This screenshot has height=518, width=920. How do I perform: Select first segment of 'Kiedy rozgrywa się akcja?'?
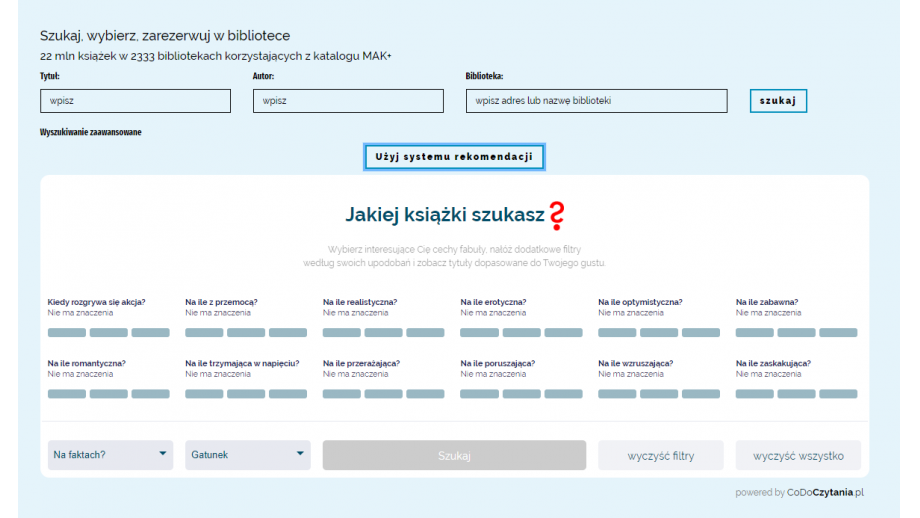pyautogui.click(x=67, y=333)
